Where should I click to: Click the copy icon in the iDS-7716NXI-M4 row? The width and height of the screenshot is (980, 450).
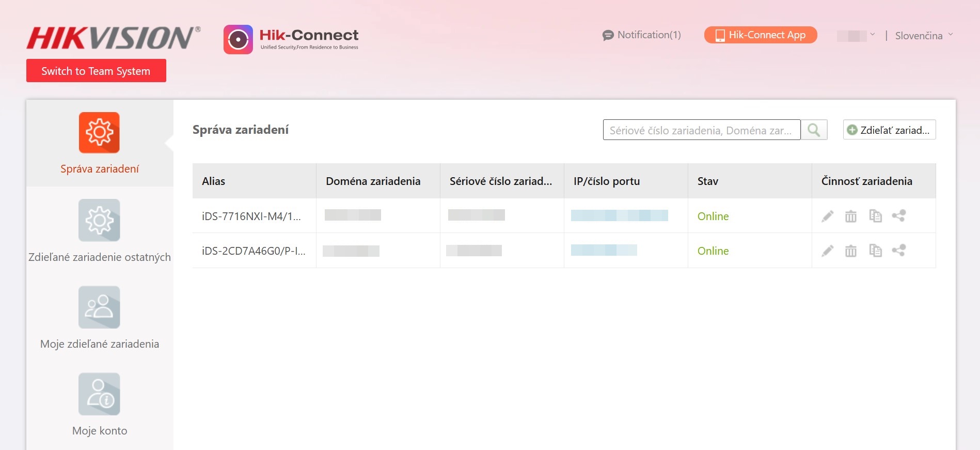875,216
